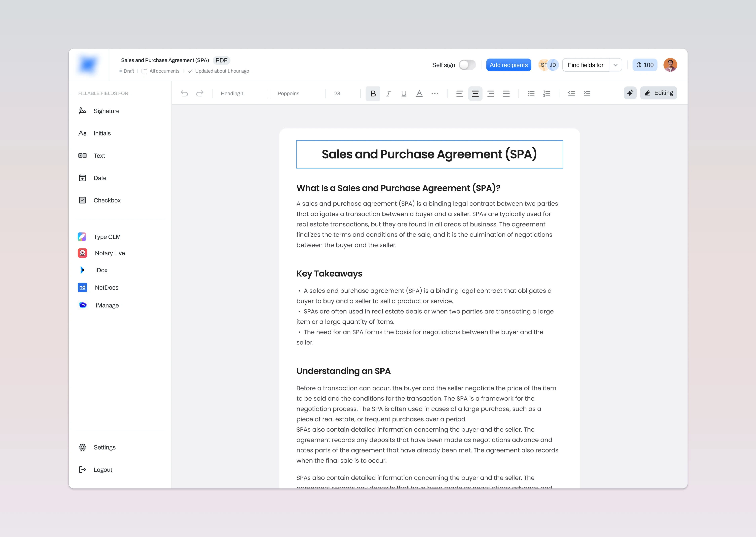The width and height of the screenshot is (756, 537).
Task: Apply underline formatting
Action: [x=404, y=94]
